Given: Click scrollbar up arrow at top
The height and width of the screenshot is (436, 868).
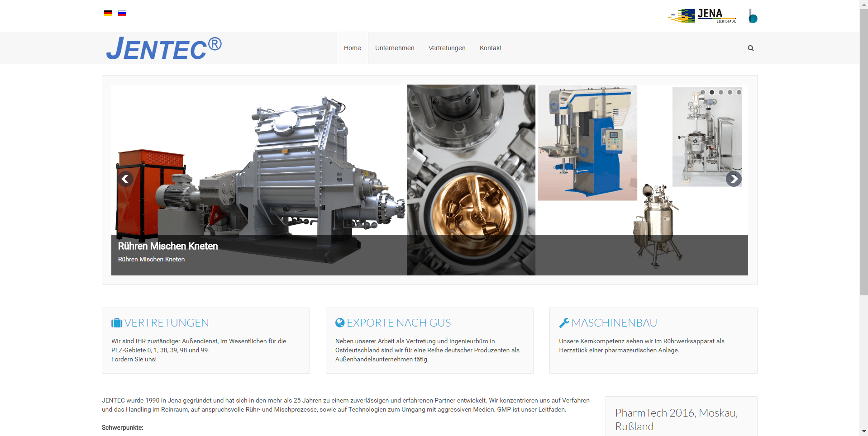Looking at the screenshot, I should click(x=864, y=4).
